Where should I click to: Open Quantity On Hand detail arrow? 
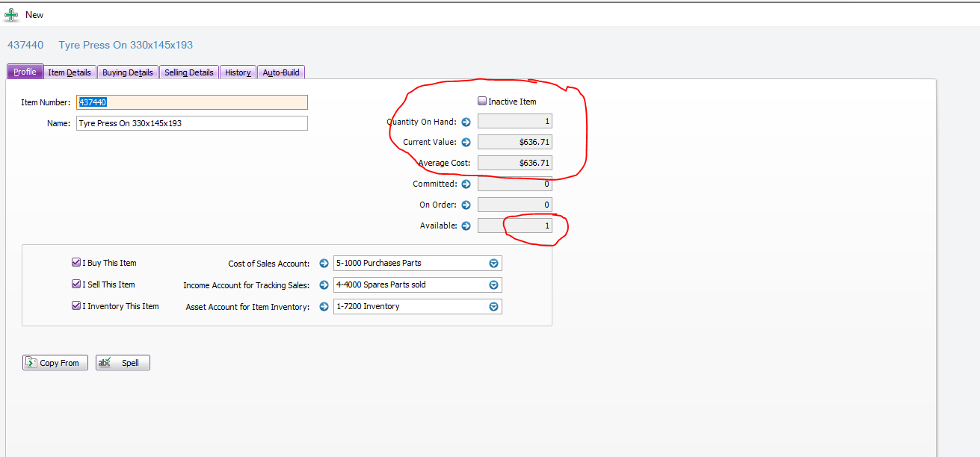coord(466,122)
